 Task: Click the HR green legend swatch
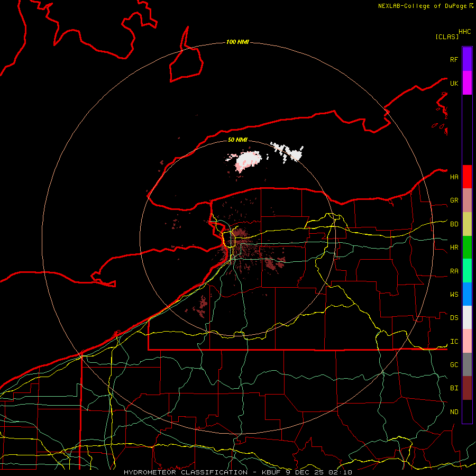pos(467,248)
